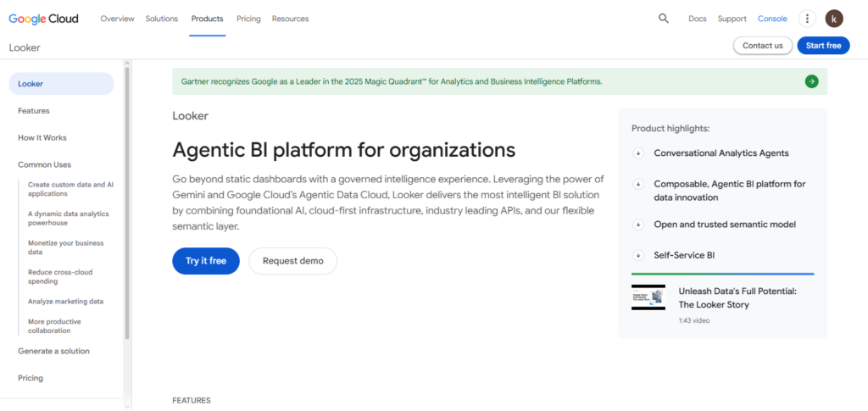The height and width of the screenshot is (411, 868).
Task: Open the Overview nav item
Action: 117,19
